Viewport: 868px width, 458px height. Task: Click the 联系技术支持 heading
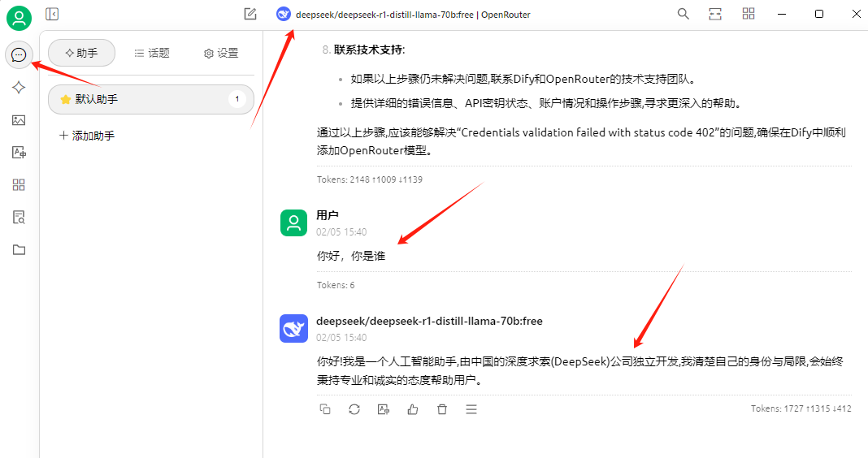pos(369,50)
